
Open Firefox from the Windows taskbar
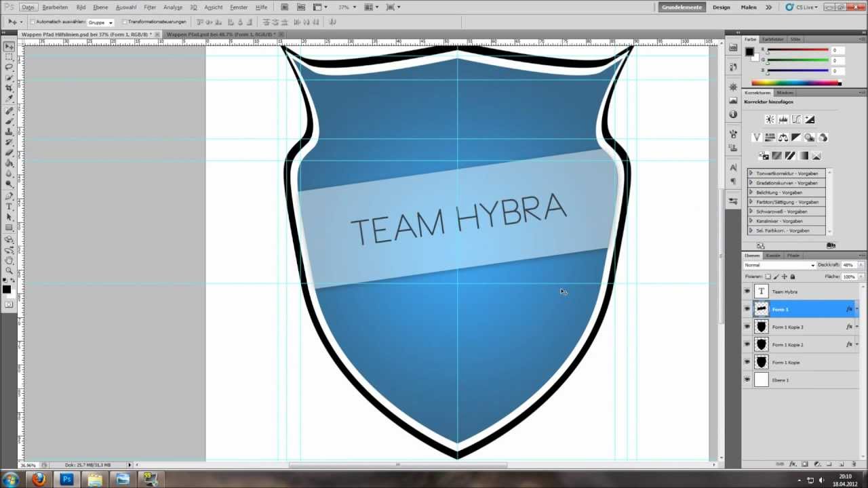pyautogui.click(x=39, y=480)
